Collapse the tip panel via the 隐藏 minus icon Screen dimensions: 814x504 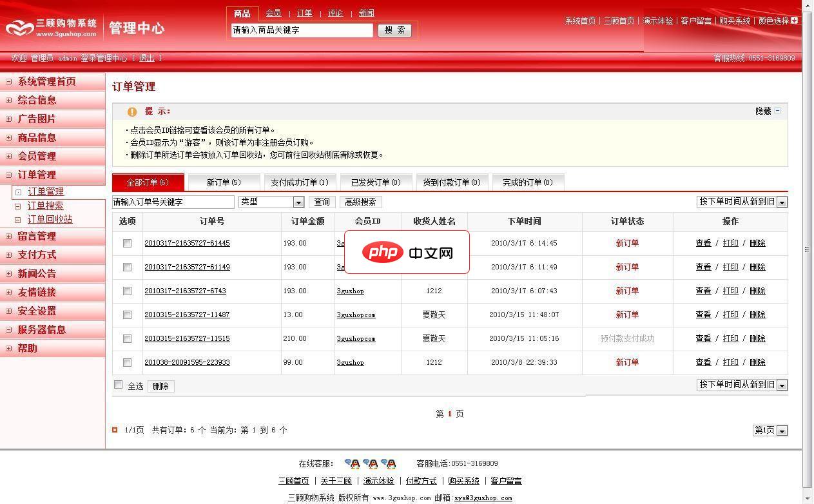[777, 110]
